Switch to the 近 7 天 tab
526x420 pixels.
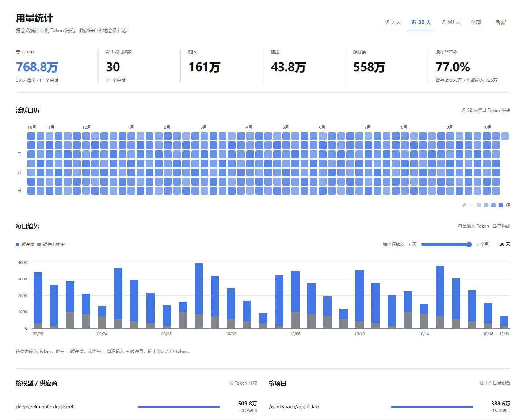pyautogui.click(x=393, y=23)
